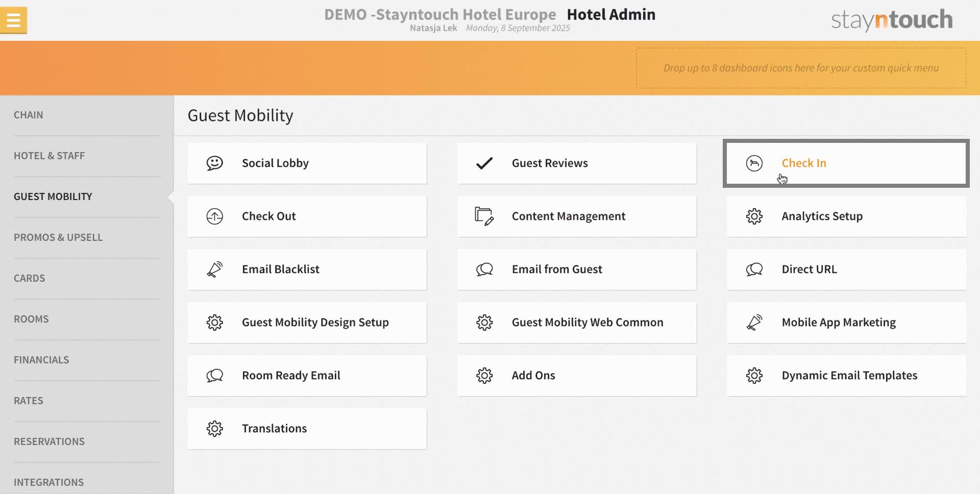Click the Dynamic Email Templates tile
Screen dimensions: 980x494
tap(846, 375)
